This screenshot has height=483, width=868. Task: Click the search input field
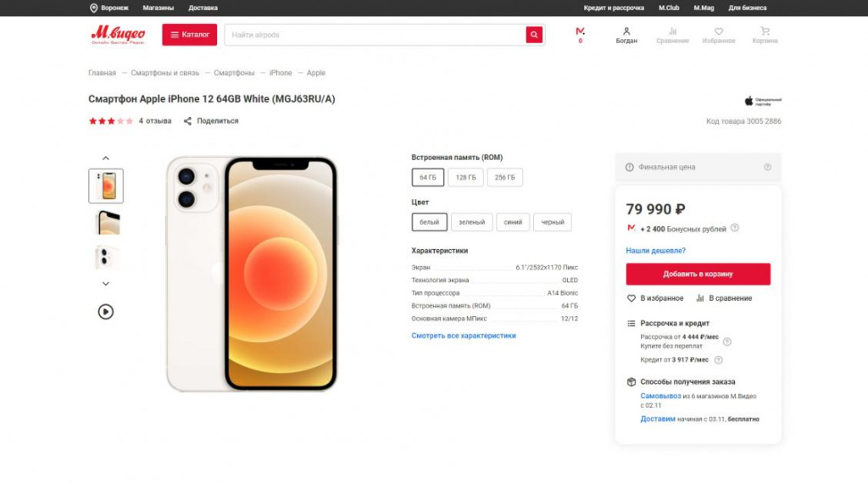[373, 35]
